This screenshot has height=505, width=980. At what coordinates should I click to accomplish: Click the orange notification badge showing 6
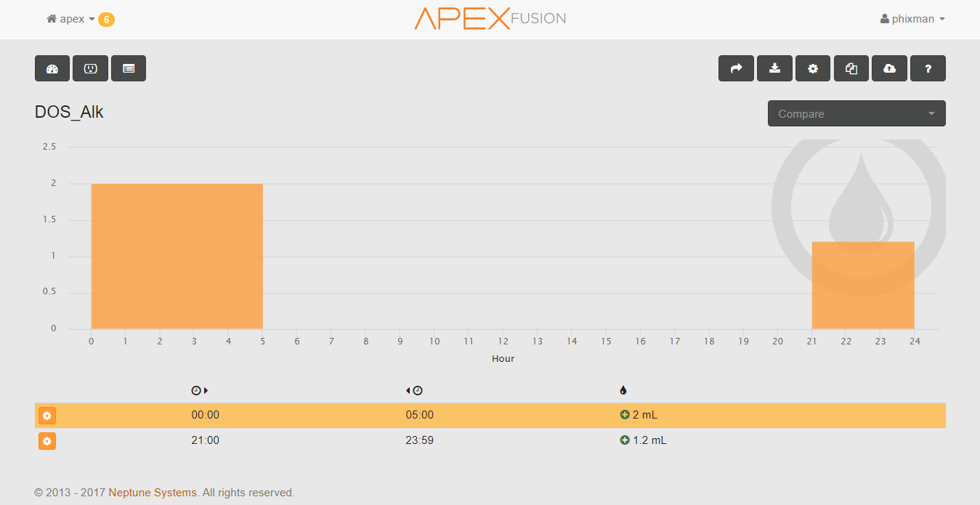click(106, 20)
